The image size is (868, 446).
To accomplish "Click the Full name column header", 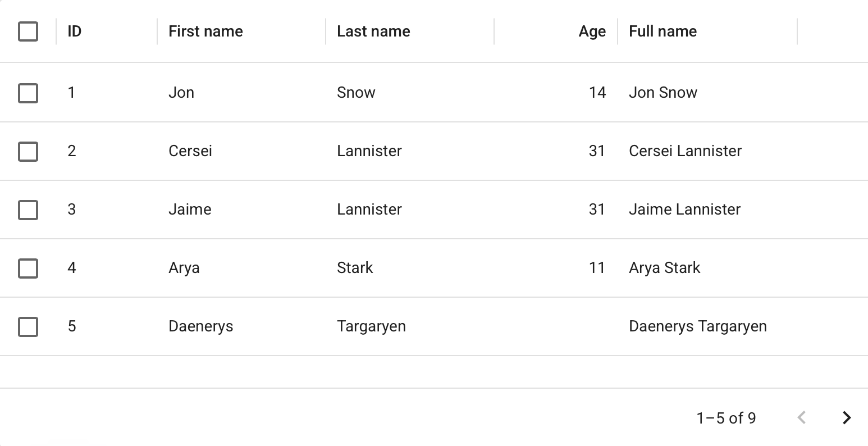I will 663,31.
